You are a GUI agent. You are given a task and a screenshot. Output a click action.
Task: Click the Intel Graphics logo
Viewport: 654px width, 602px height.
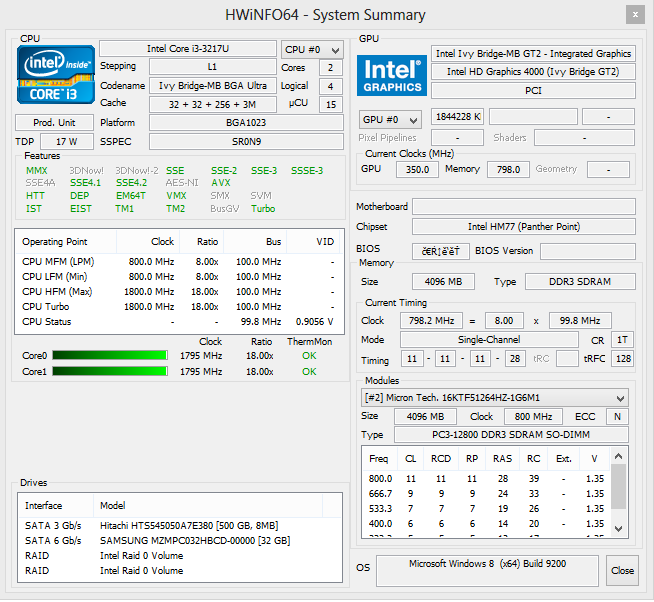(392, 76)
